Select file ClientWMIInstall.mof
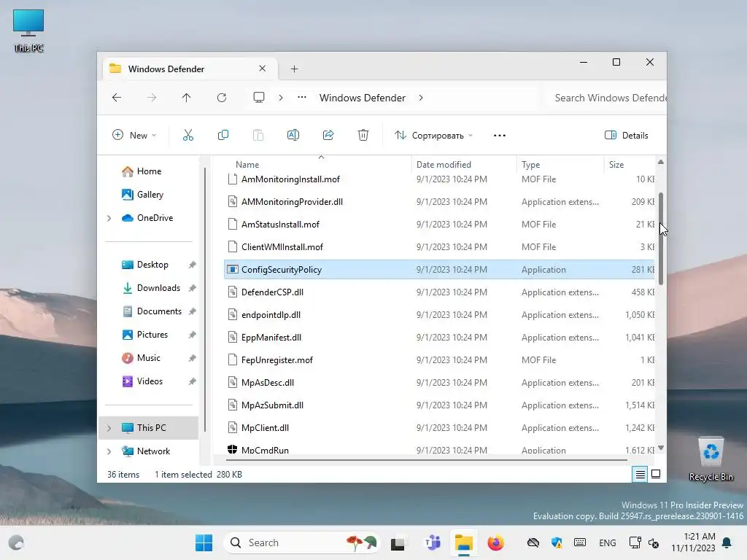The width and height of the screenshot is (747, 560). tap(282, 247)
